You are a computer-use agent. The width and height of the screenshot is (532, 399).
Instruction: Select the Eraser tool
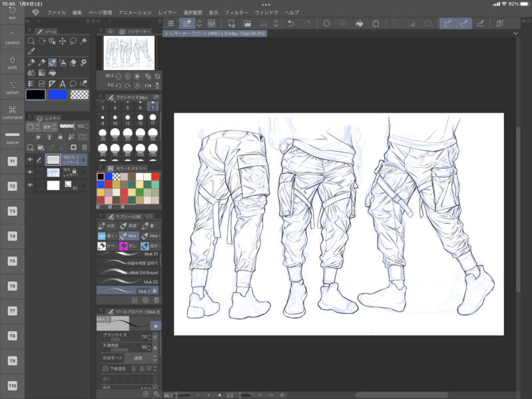coord(73,63)
